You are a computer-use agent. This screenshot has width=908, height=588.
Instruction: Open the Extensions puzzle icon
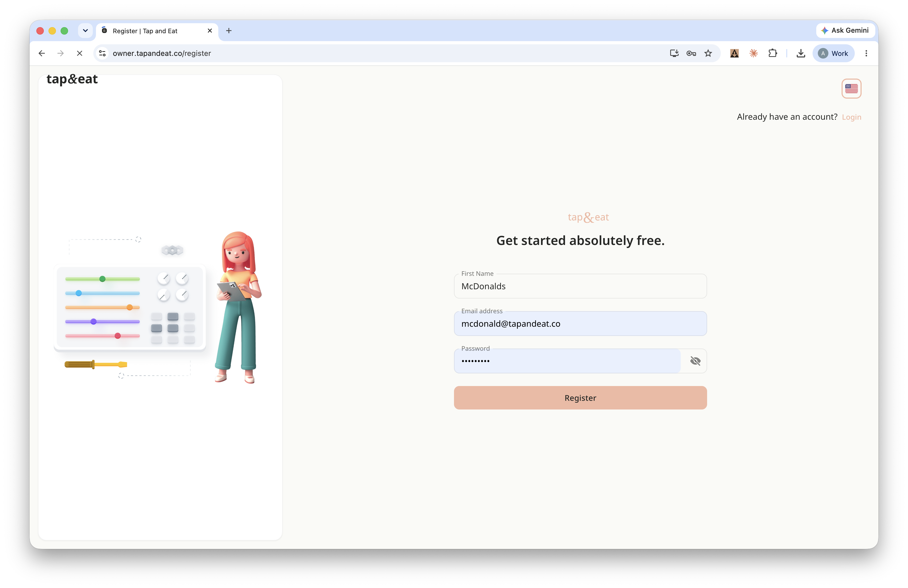[x=772, y=54]
